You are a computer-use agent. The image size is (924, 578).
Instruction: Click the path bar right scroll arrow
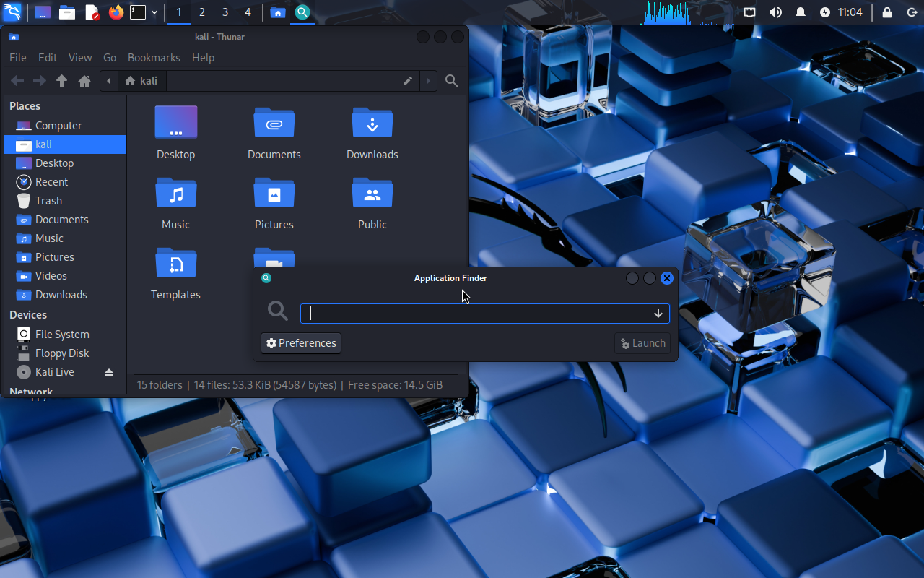[x=428, y=81]
